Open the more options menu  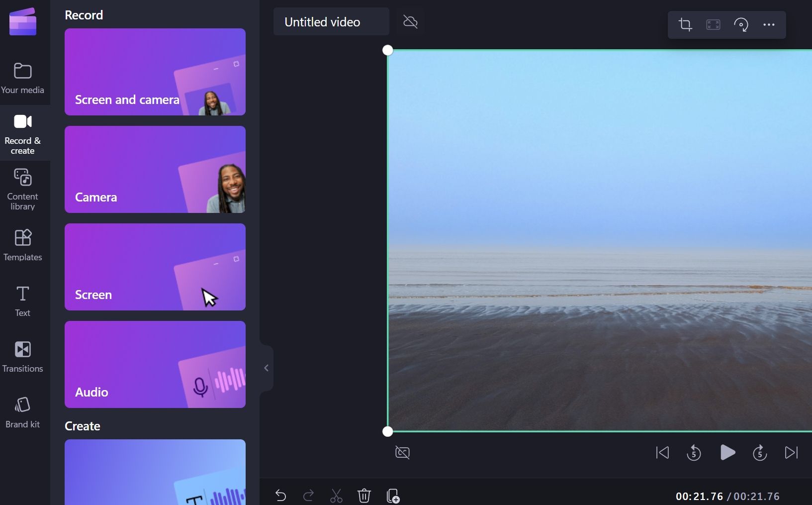point(769,25)
